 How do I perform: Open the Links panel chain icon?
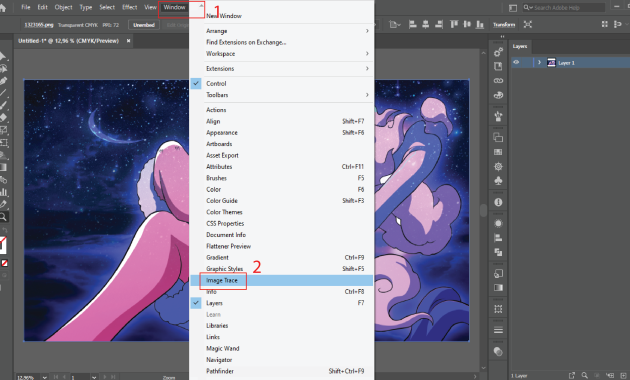498,81
